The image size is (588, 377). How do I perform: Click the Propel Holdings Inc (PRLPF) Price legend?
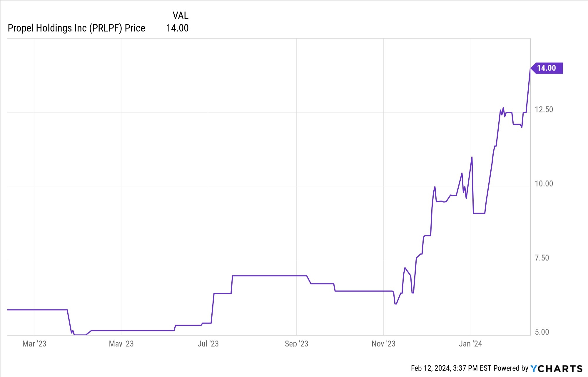76,28
